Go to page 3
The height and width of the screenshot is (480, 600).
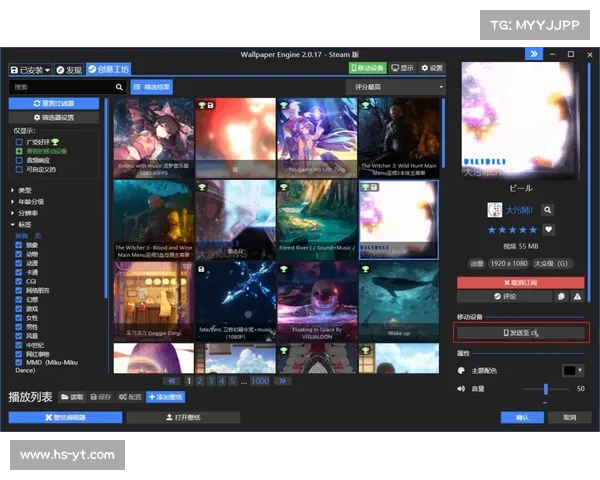tap(210, 381)
